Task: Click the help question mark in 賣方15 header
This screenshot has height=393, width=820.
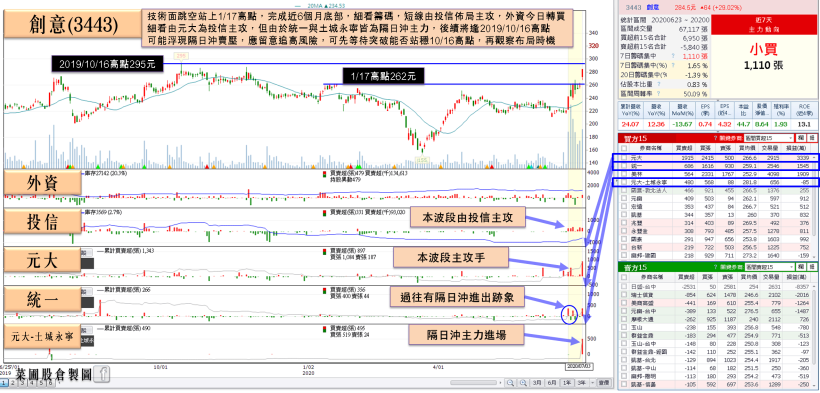Action: (x=715, y=267)
